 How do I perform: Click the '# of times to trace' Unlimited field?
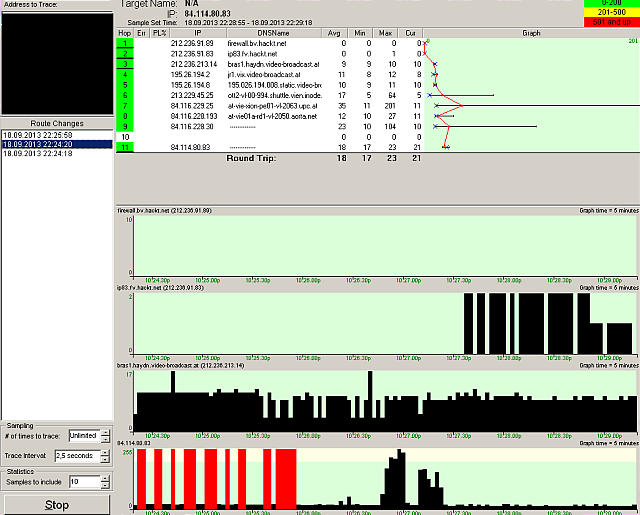point(82,436)
